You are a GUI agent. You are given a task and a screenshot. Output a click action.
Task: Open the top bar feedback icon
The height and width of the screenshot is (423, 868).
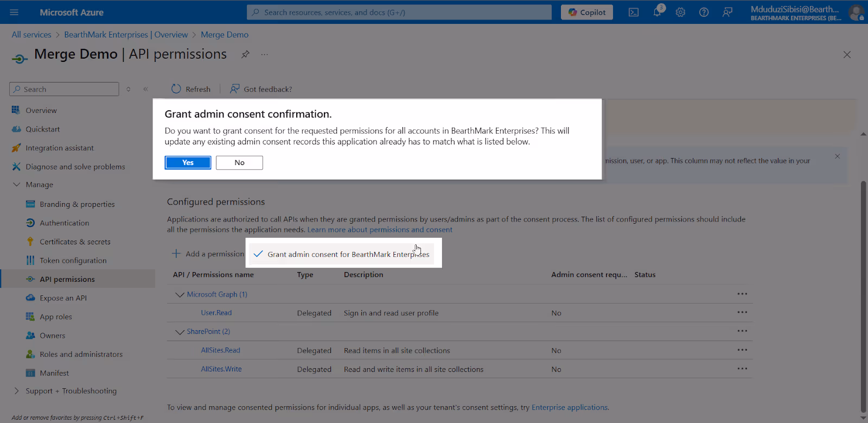point(727,12)
